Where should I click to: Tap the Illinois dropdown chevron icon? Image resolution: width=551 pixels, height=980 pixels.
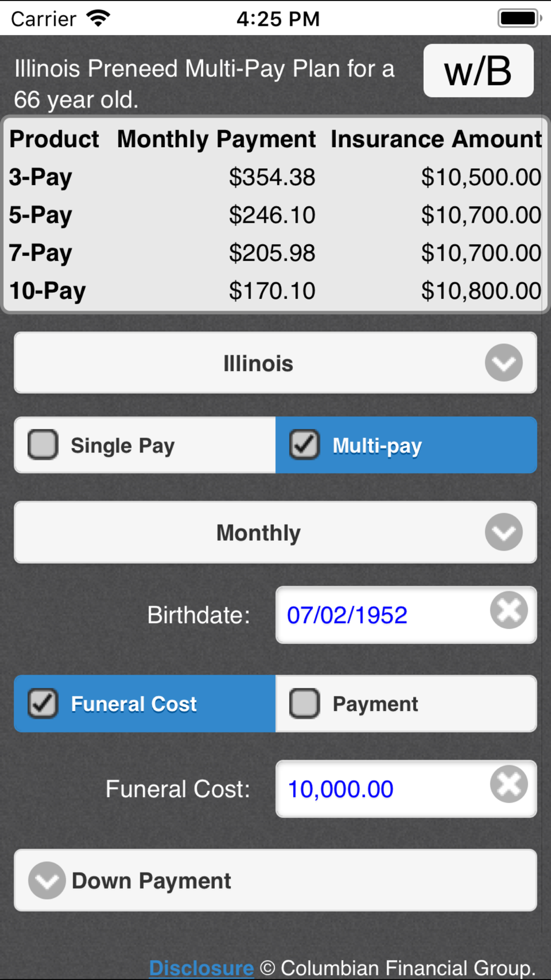tap(504, 363)
